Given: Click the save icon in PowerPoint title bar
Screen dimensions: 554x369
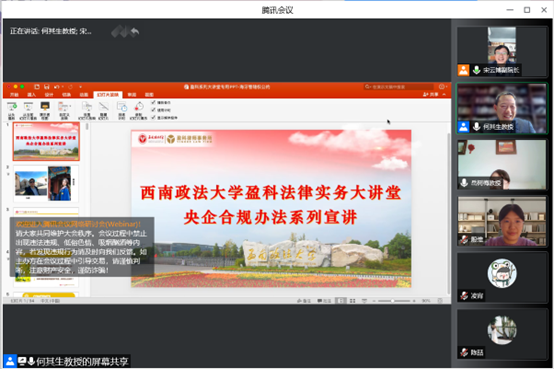Looking at the screenshot, I should tap(47, 87).
